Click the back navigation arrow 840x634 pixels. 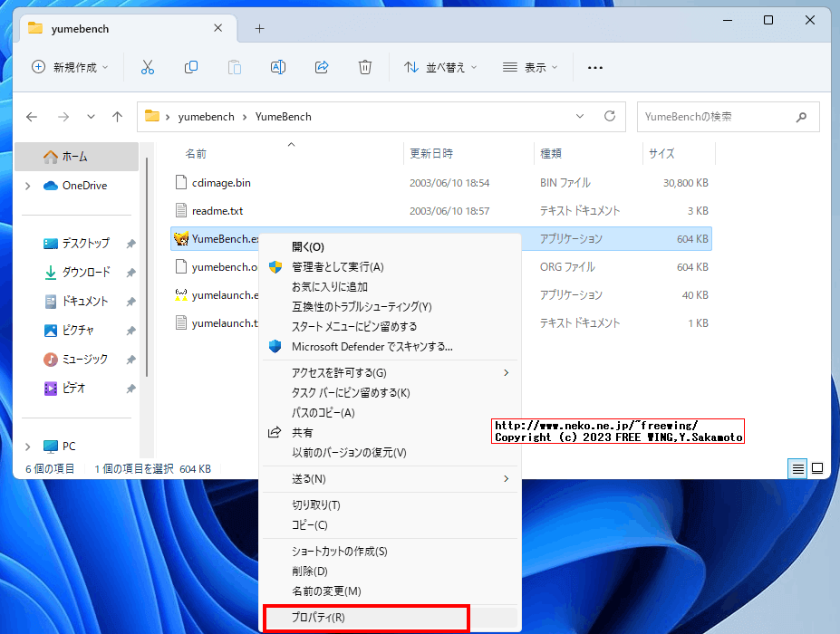(31, 116)
